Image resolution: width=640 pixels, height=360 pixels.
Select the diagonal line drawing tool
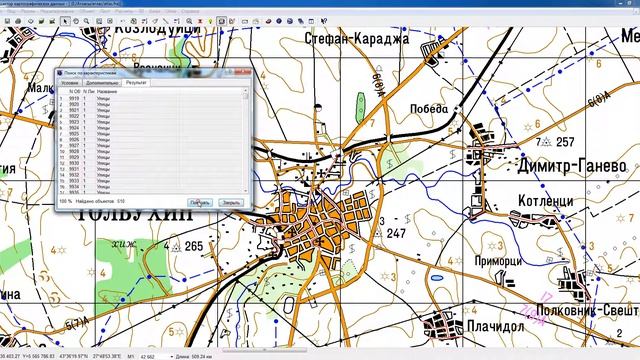[x=166, y=21]
